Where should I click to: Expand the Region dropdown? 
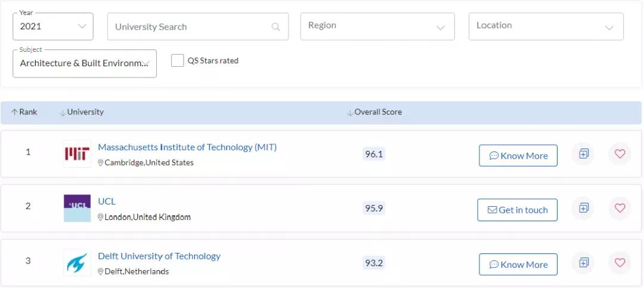[x=377, y=27]
